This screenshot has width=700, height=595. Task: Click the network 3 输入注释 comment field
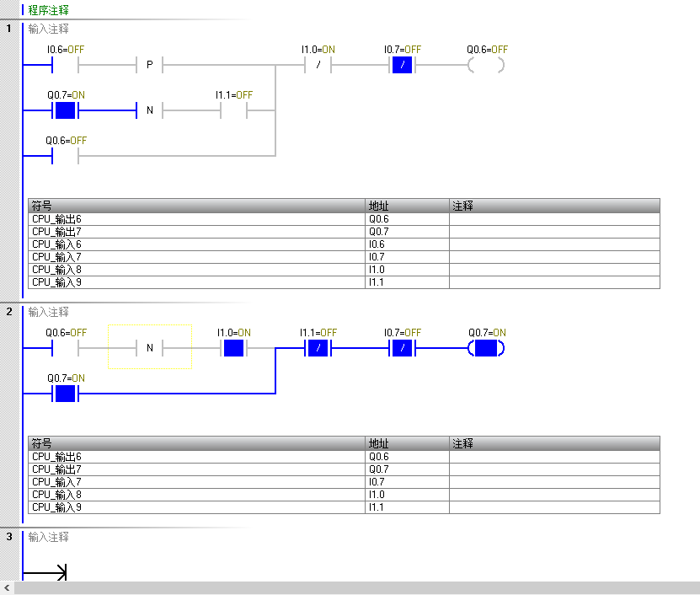pos(49,537)
